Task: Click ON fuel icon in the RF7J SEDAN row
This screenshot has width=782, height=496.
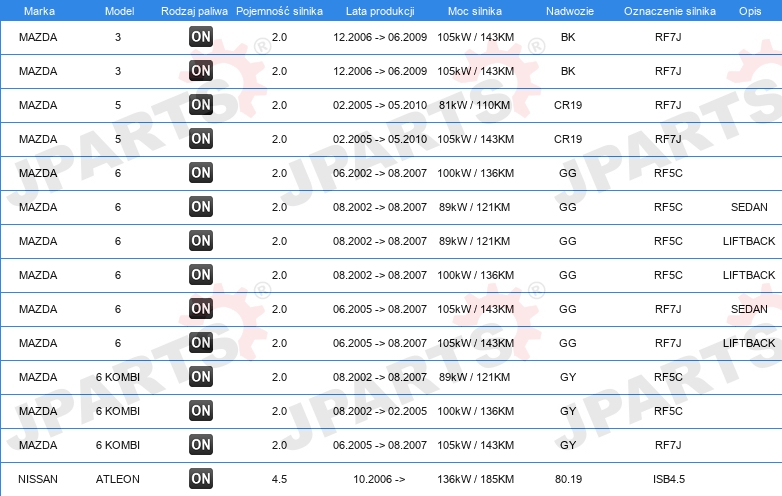Action: click(201, 309)
